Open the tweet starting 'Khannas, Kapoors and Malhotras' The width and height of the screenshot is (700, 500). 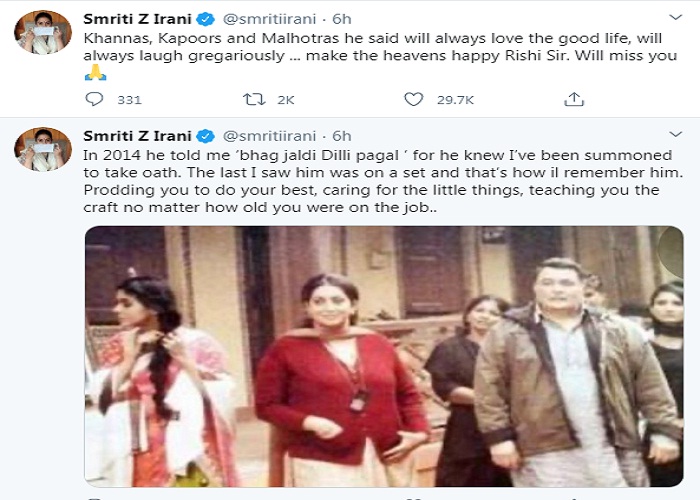[380, 46]
